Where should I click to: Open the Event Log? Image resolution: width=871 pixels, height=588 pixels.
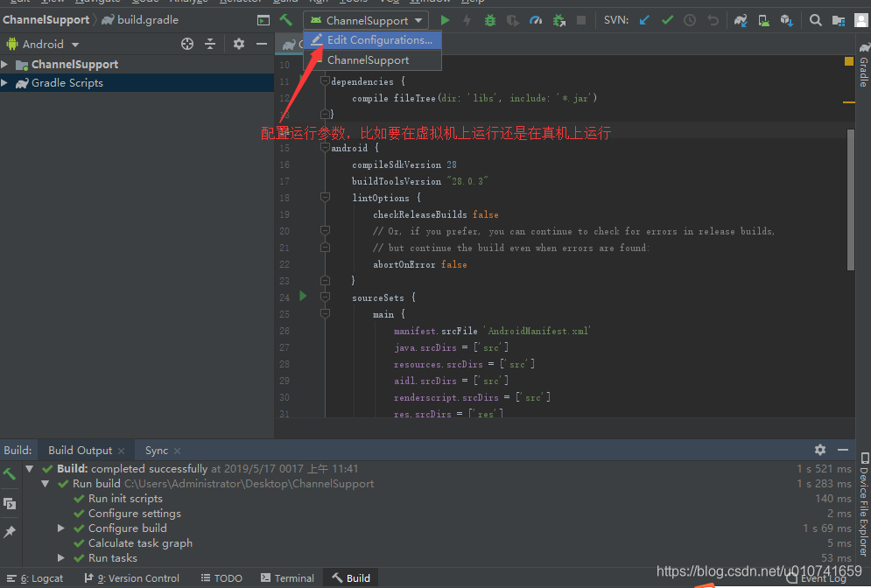click(821, 577)
